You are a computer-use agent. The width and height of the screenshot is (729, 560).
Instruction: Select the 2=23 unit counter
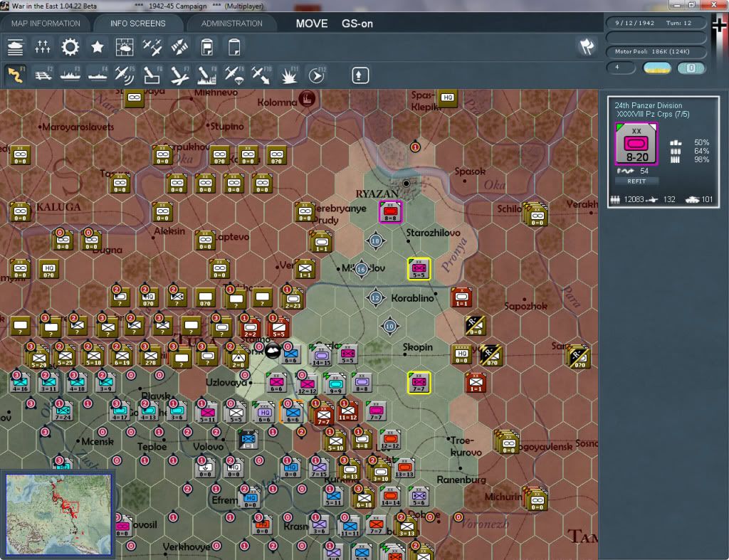[x=293, y=298]
